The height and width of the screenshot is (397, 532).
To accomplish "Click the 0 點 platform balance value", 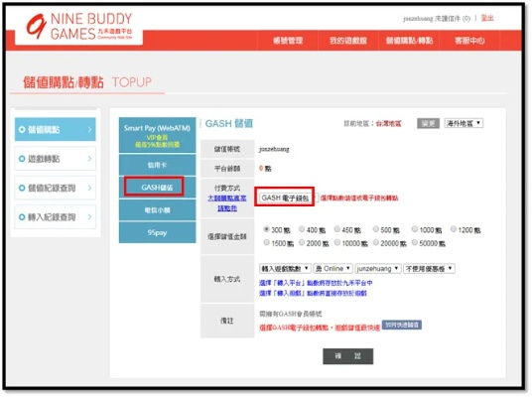I will coord(265,169).
